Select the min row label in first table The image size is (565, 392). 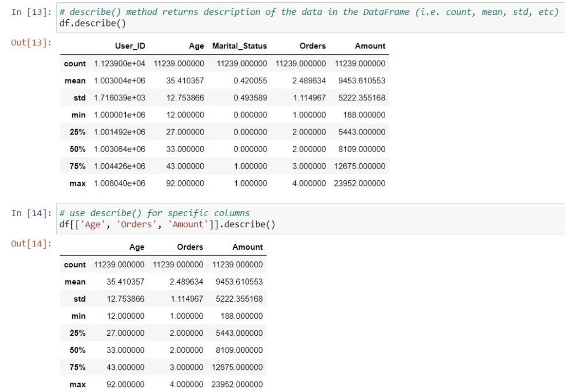coord(78,115)
